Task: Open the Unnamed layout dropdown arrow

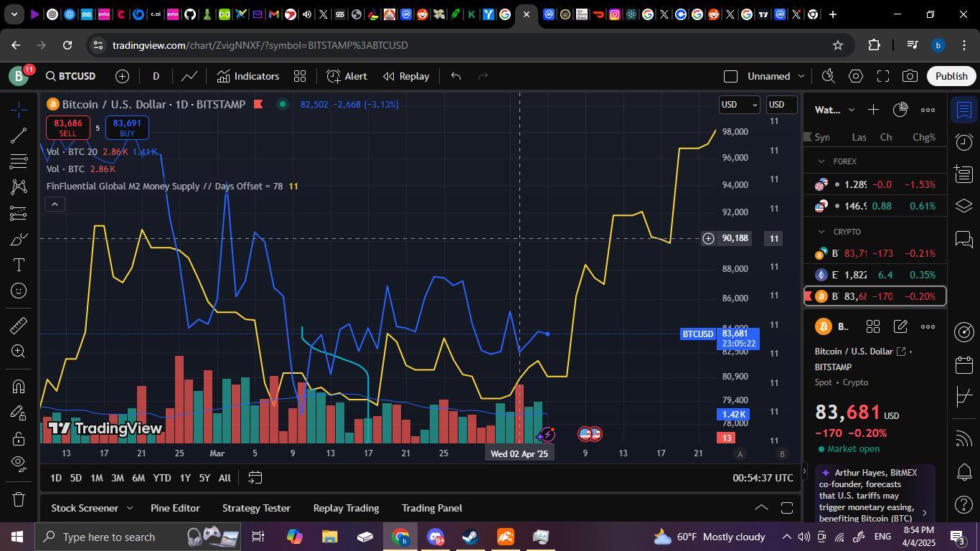Action: tap(801, 76)
